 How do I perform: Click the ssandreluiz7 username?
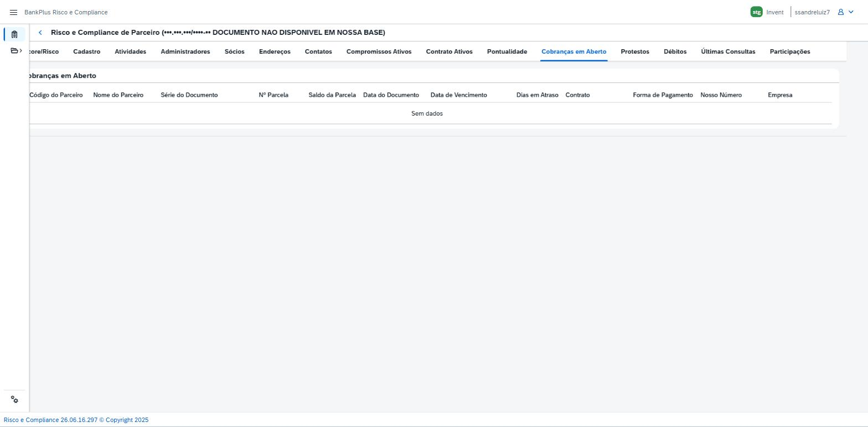coord(812,12)
